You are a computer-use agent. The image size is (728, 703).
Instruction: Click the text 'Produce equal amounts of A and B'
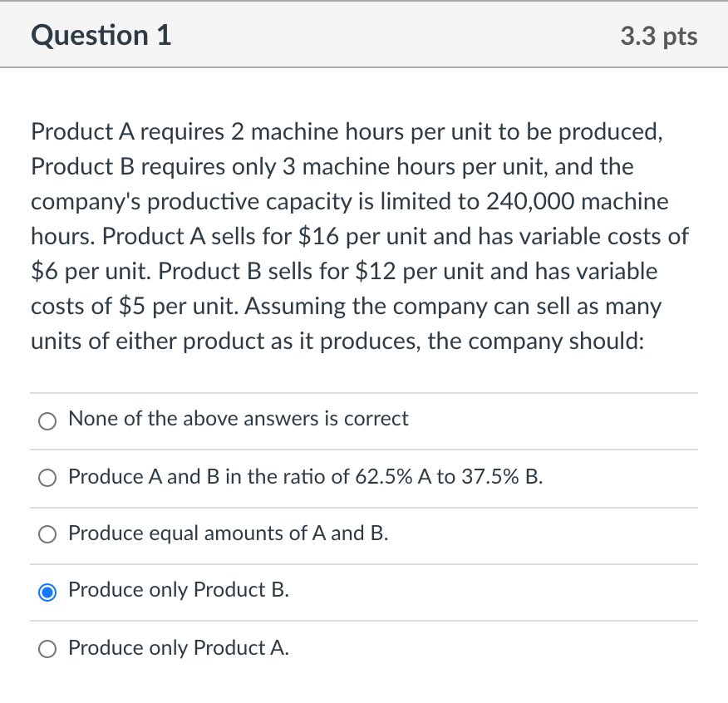tap(227, 533)
